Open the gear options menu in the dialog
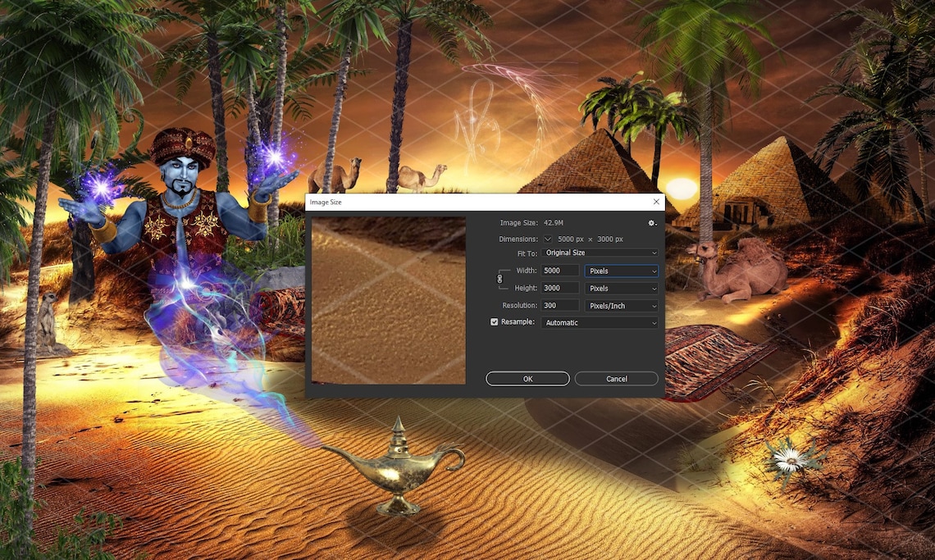 (x=652, y=222)
